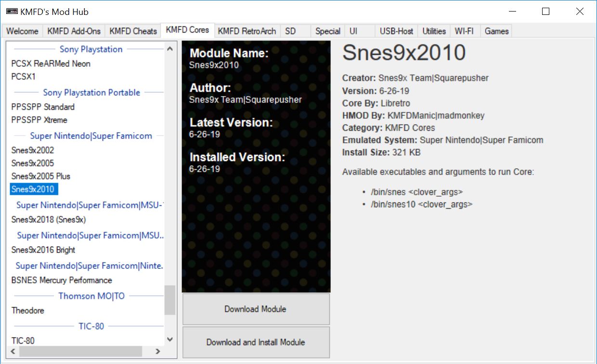
Task: Click horizontal scrollbar right arrow
Action: [x=158, y=351]
